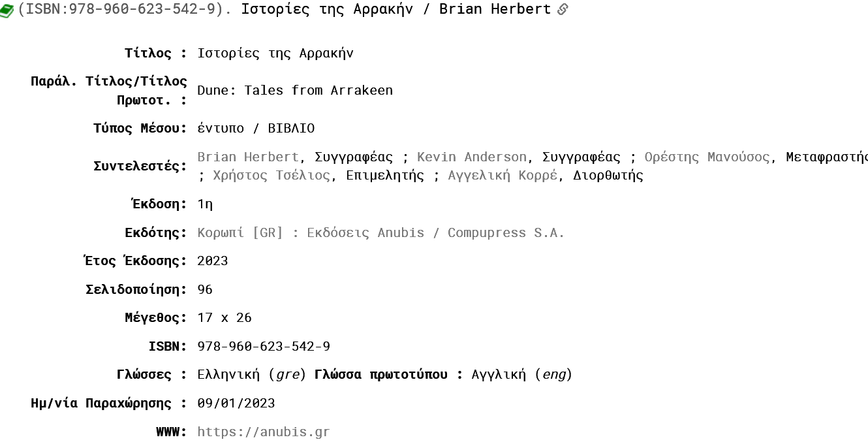
Task: Click the original language Αγγλική (eng)
Action: tap(522, 374)
